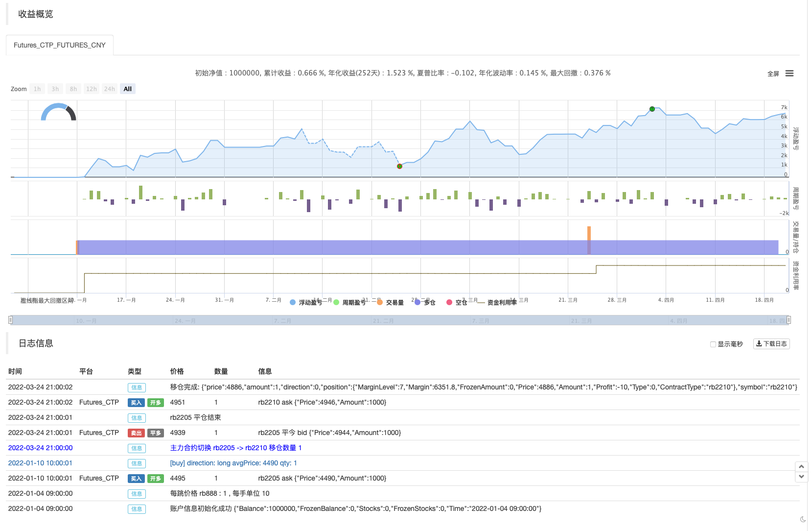
Task: Click 开多 badge in the rb2210 ask row
Action: pos(156,403)
